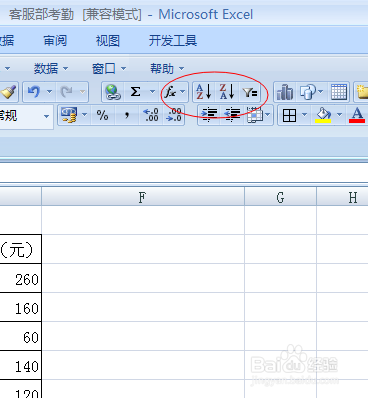Click the borders grid icon

coord(289,115)
